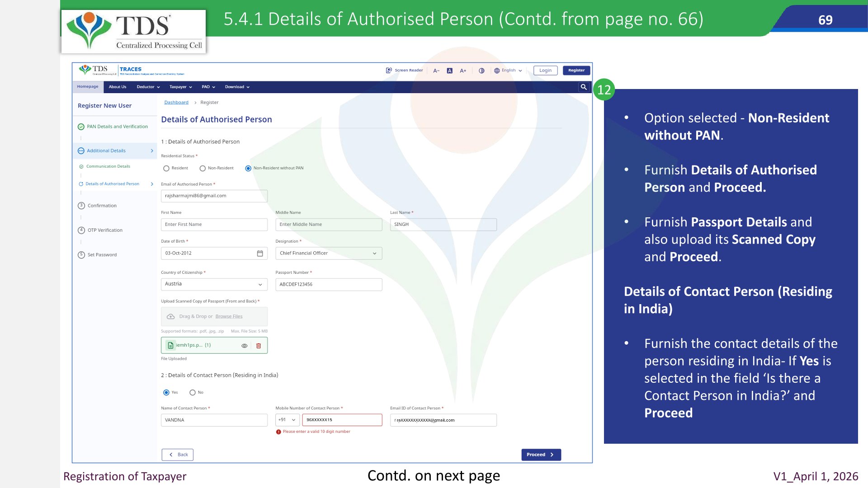
Task: Delete the uploaded passport file
Action: [x=259, y=346]
